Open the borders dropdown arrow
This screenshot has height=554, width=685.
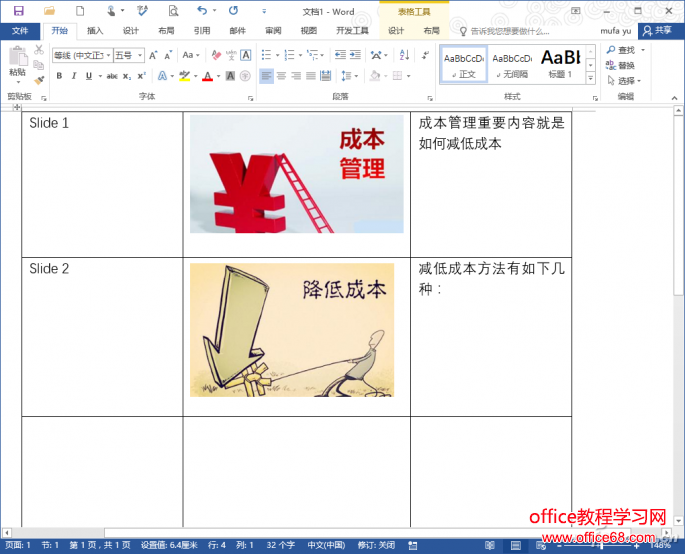point(408,76)
